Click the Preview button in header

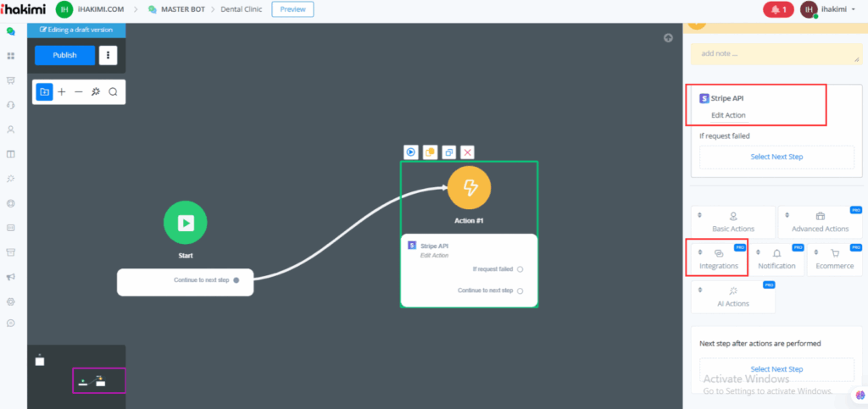click(292, 9)
